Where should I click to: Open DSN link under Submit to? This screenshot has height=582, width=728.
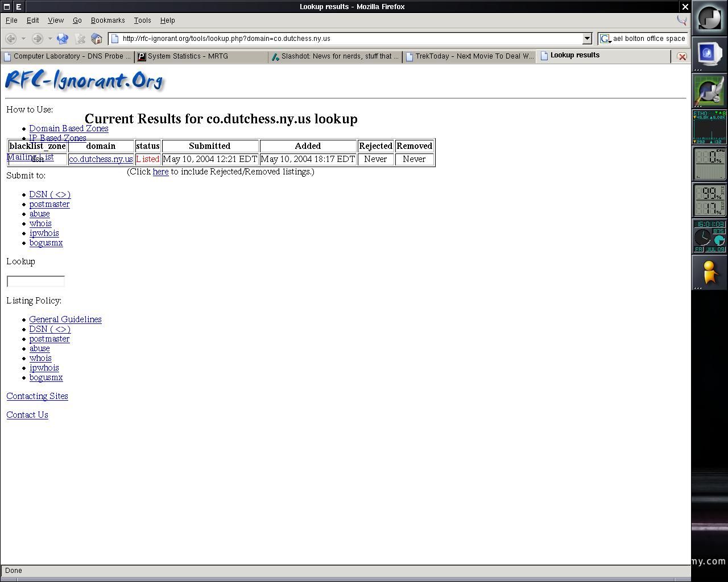[x=50, y=194]
